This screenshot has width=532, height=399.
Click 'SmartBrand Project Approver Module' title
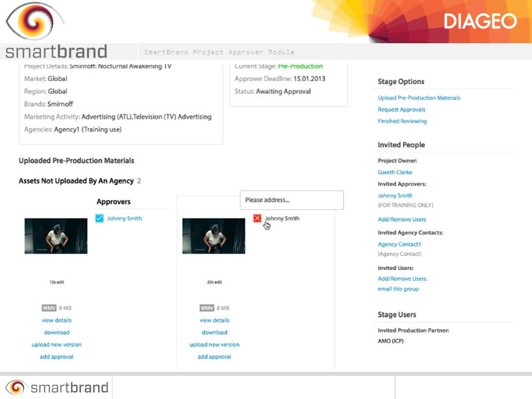[219, 52]
